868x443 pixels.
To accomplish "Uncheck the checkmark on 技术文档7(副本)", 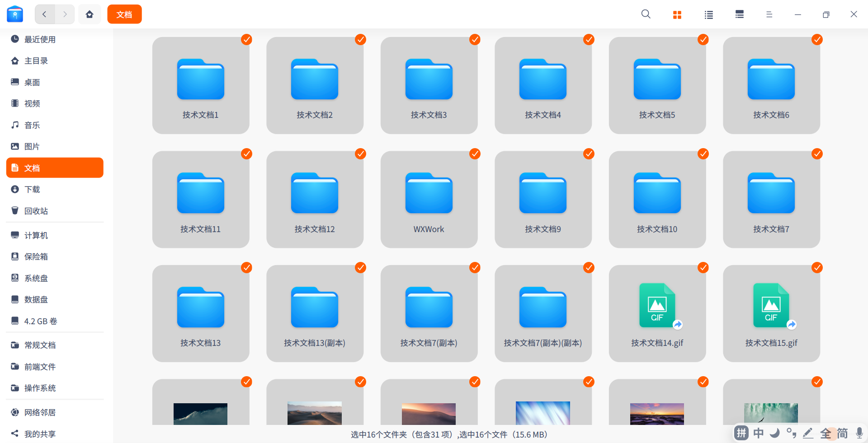I will (x=475, y=268).
